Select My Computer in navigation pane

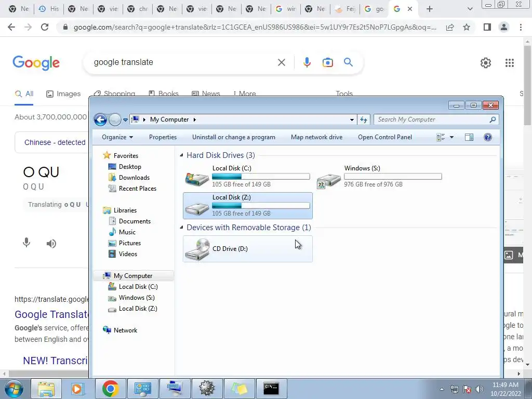pos(132,276)
